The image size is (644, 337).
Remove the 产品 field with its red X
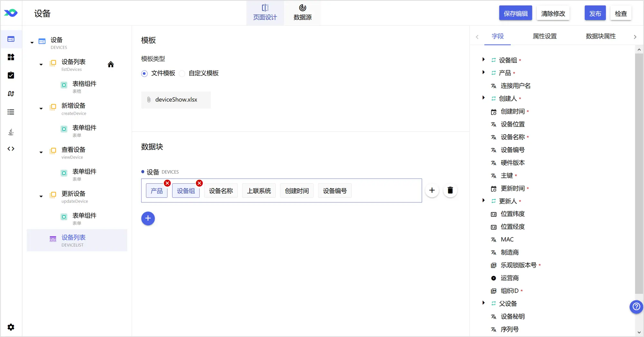click(x=167, y=183)
